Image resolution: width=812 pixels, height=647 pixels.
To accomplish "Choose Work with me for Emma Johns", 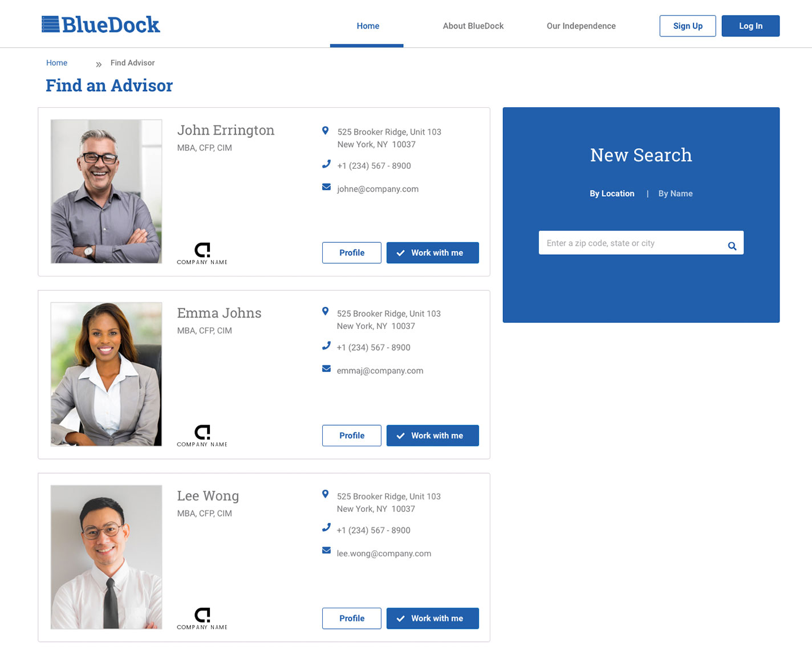I will 432,436.
